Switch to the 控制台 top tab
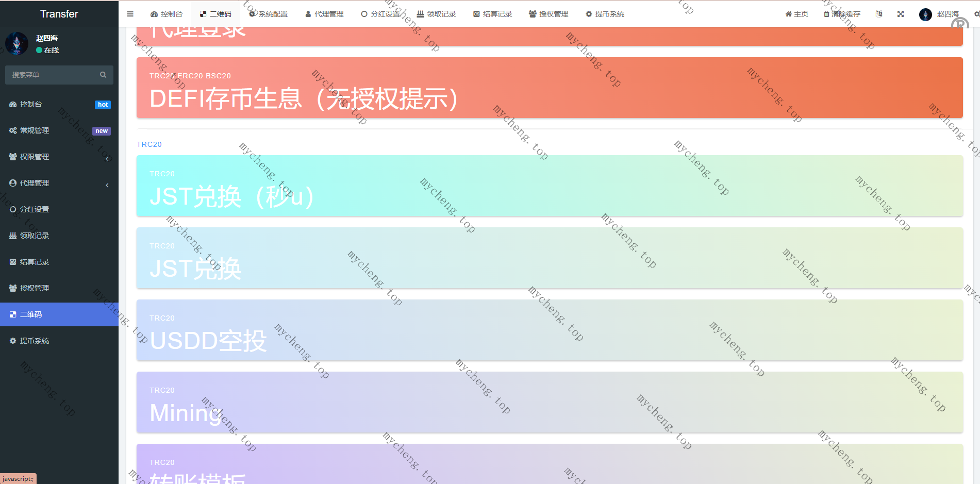Screen dimensions: 980x484 click(x=167, y=14)
